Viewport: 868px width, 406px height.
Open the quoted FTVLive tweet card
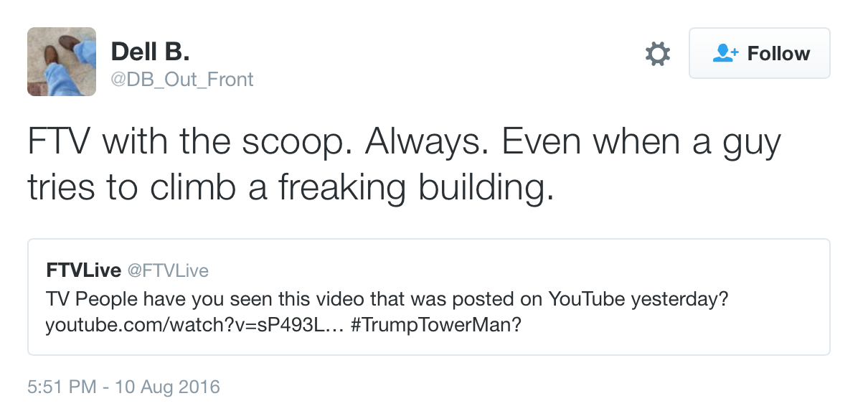pyautogui.click(x=429, y=297)
